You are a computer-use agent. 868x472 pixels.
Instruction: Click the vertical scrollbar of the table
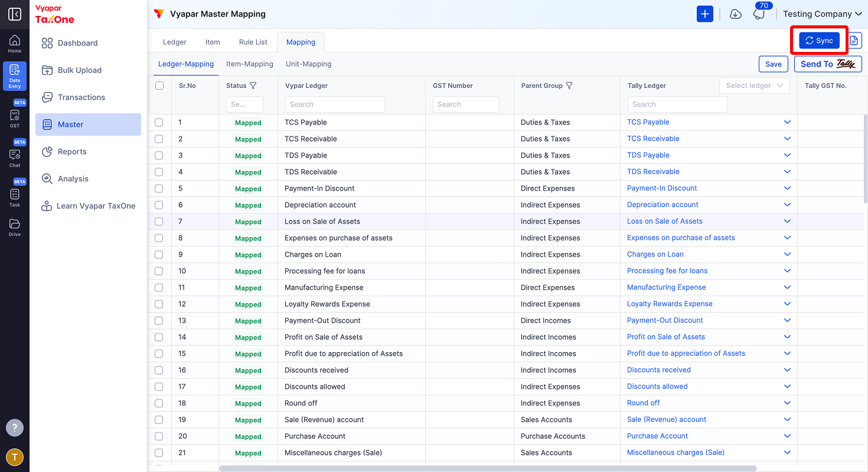click(865, 159)
